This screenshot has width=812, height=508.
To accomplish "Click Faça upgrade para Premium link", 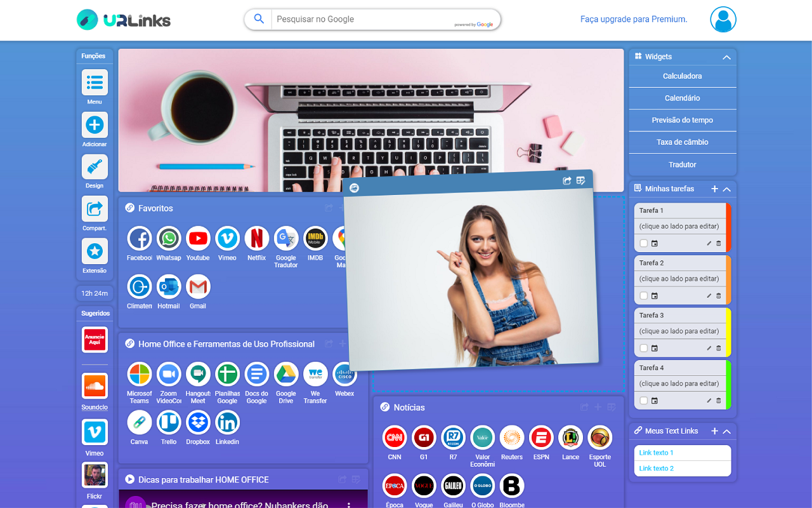I will point(634,19).
